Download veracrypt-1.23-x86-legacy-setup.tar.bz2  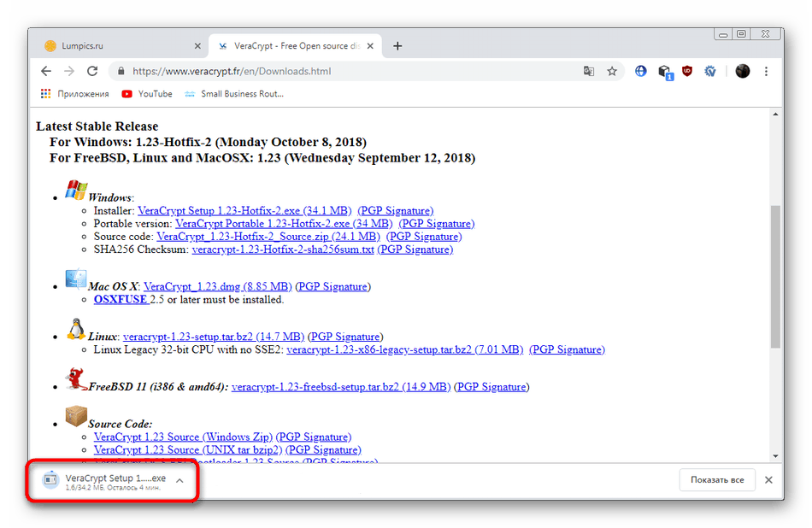click(x=405, y=350)
